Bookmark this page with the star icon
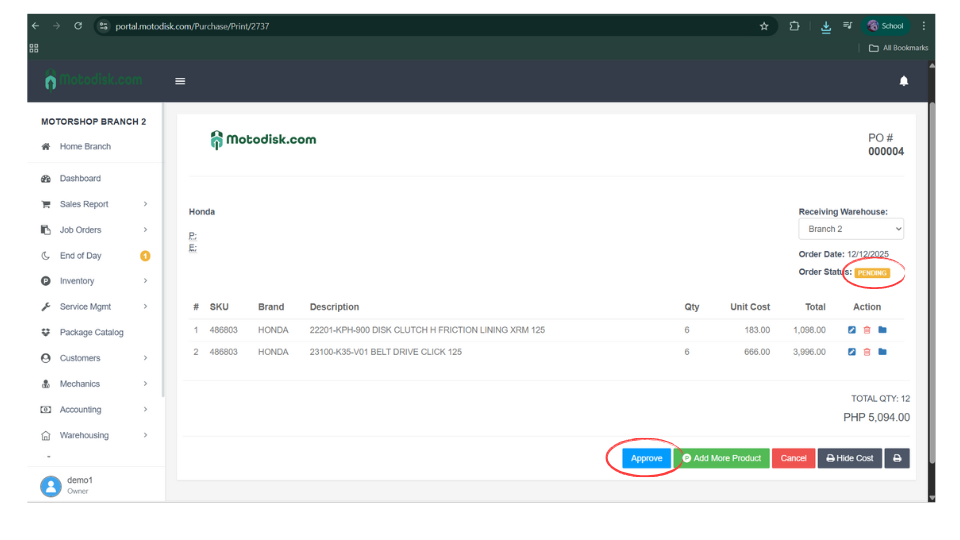 coord(764,26)
